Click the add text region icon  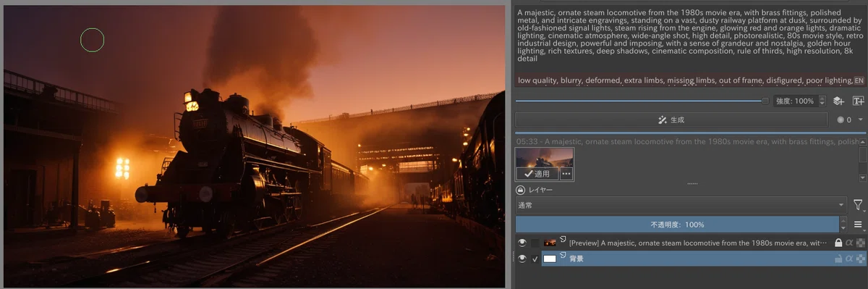tap(859, 101)
